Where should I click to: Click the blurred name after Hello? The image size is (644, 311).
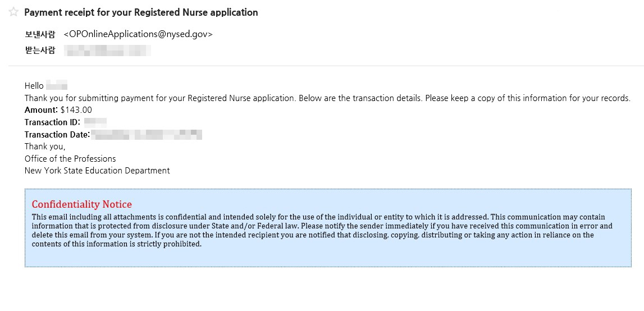57,86
